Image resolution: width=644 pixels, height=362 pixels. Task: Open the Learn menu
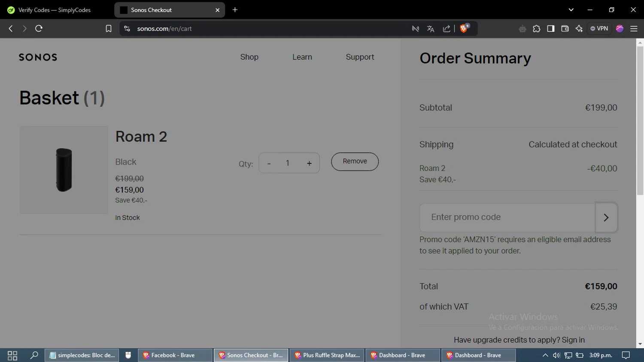[302, 57]
